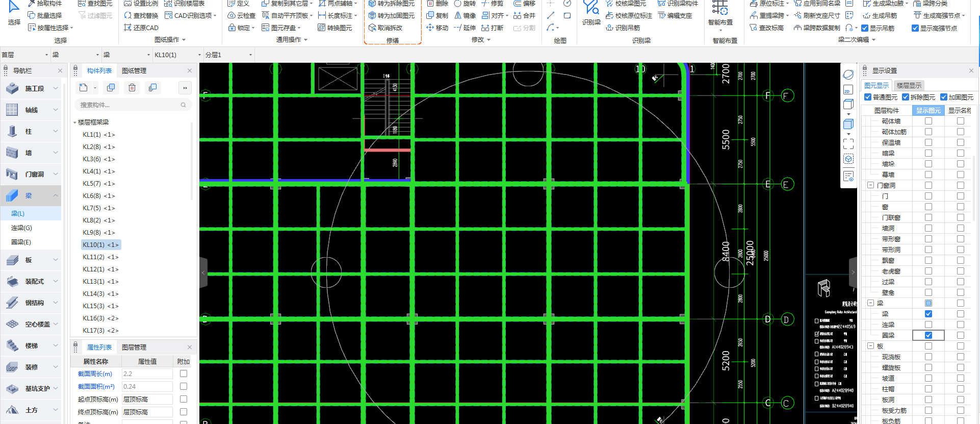This screenshot has height=424, width=980.
Task: Check 显示图元 box for 砌体墙
Action: (x=929, y=121)
